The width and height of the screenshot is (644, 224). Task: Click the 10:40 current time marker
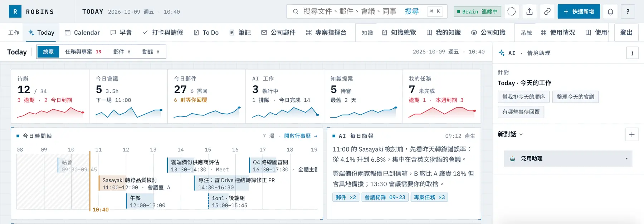(x=101, y=210)
